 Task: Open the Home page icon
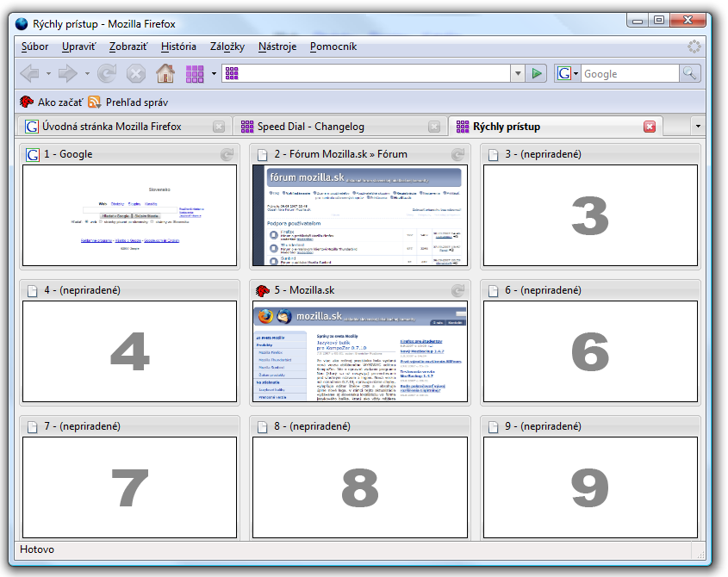click(x=165, y=73)
